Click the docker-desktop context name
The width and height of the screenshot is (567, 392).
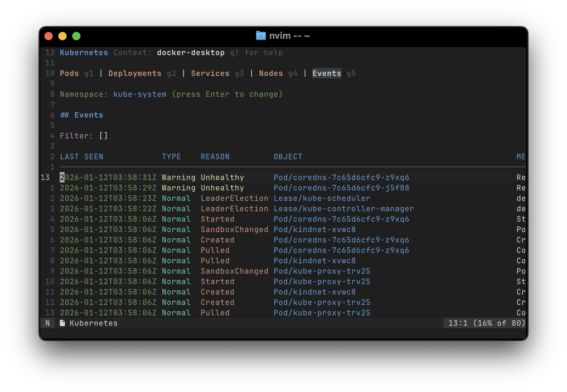click(191, 53)
